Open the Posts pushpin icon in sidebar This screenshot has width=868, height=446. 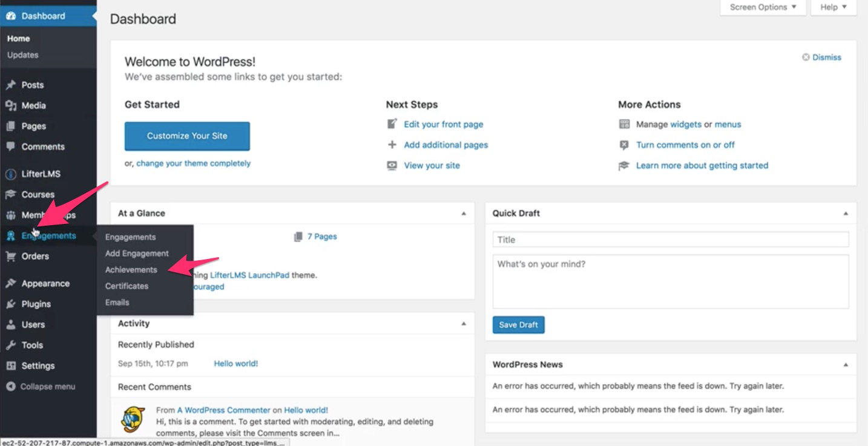click(11, 85)
